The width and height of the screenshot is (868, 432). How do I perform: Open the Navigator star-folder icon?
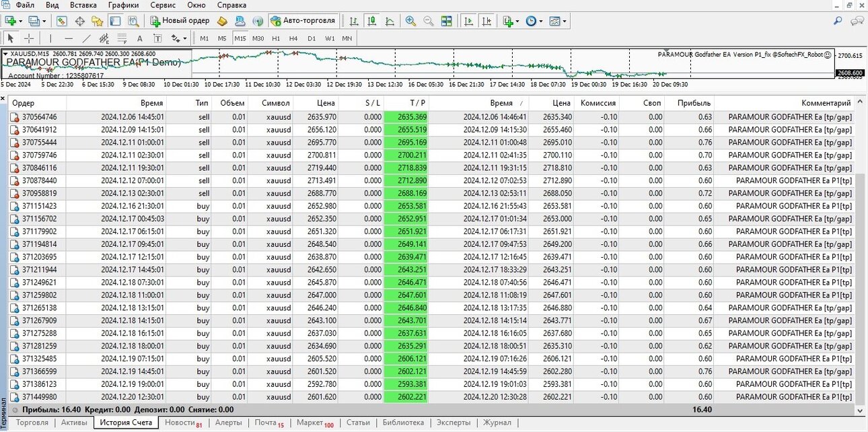tap(97, 21)
